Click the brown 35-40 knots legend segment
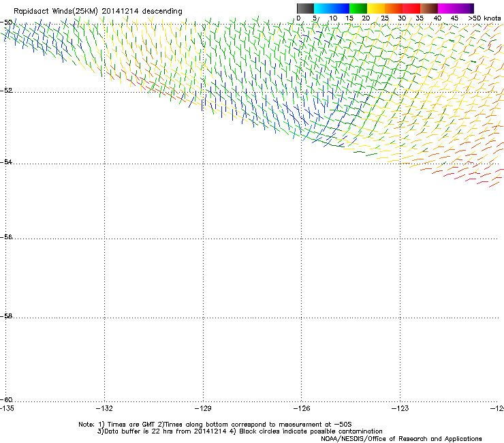The width and height of the screenshot is (504, 443). [429, 8]
